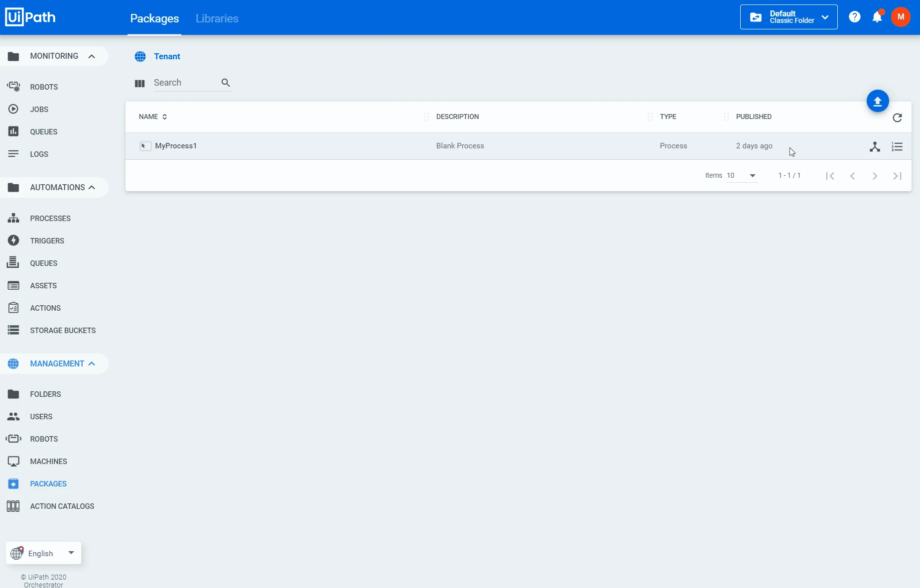Click the Process type cell
920x588 pixels.
tap(673, 146)
